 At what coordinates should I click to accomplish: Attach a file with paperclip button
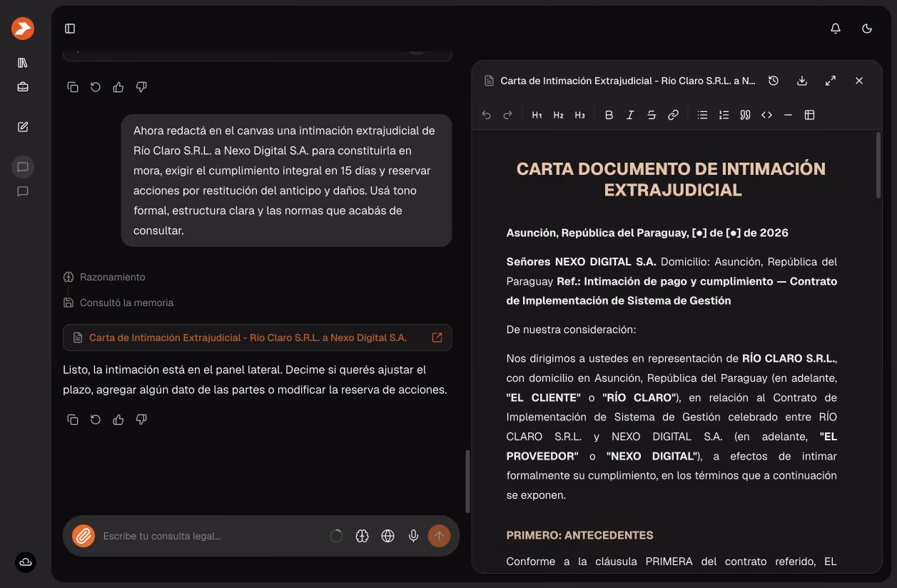click(x=83, y=536)
